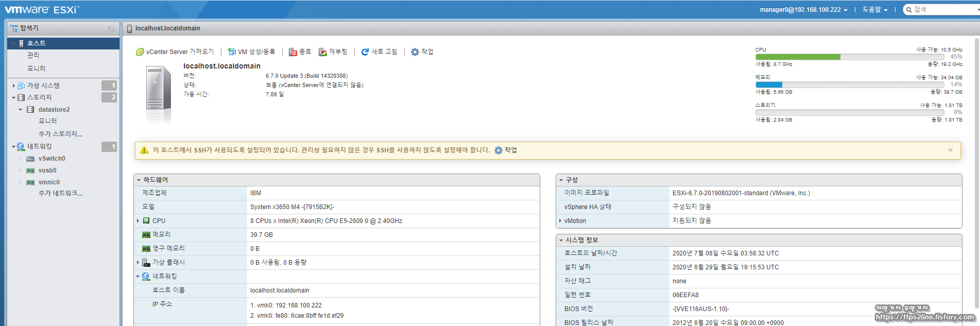Screen dimensions: 980x326
Task: Collapse the 네트워킹 tree node in navigator
Action: tap(13, 147)
